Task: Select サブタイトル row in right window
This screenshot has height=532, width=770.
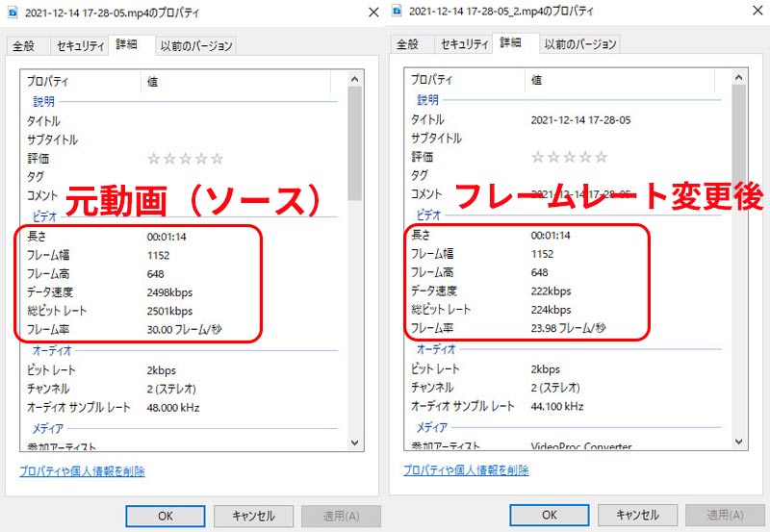Action: [x=567, y=139]
